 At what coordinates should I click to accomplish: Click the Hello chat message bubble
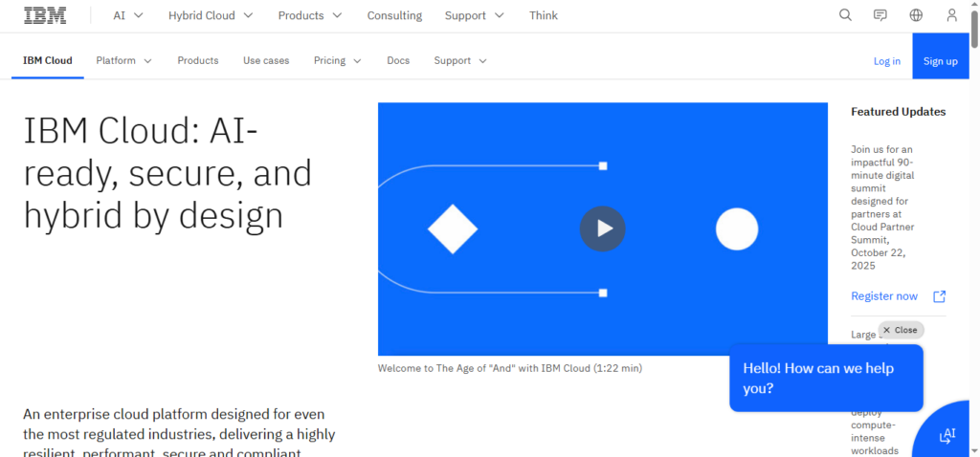click(x=825, y=379)
